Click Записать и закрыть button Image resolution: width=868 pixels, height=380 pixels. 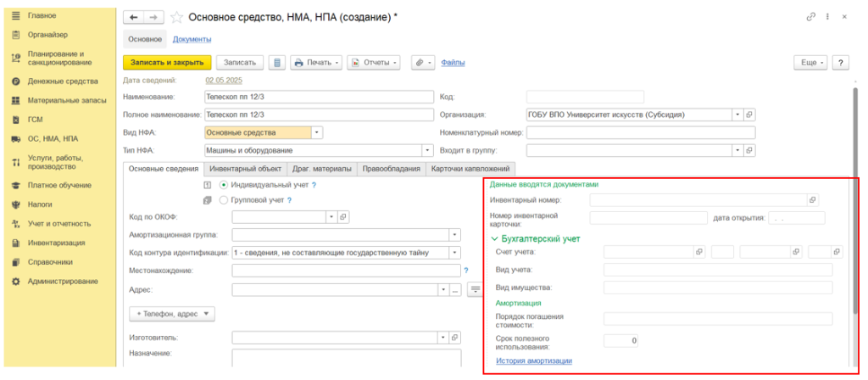point(167,63)
